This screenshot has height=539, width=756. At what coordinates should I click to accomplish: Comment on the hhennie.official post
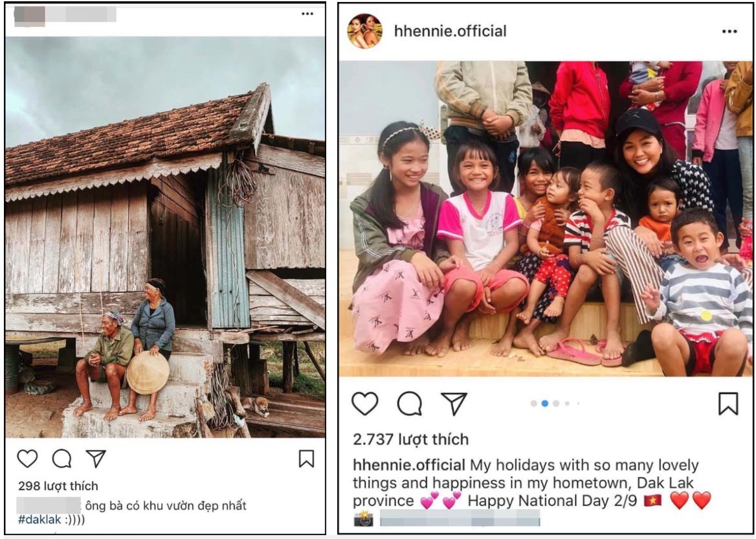(409, 404)
